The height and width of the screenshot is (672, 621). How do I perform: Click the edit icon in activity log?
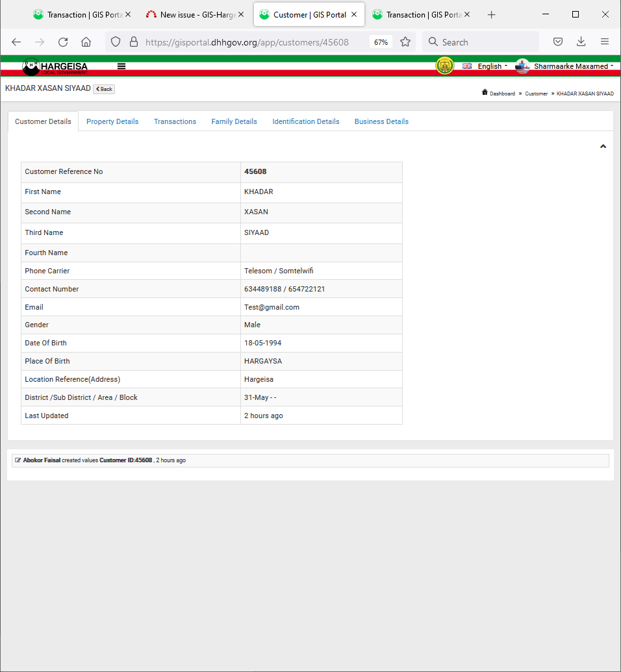[18, 460]
